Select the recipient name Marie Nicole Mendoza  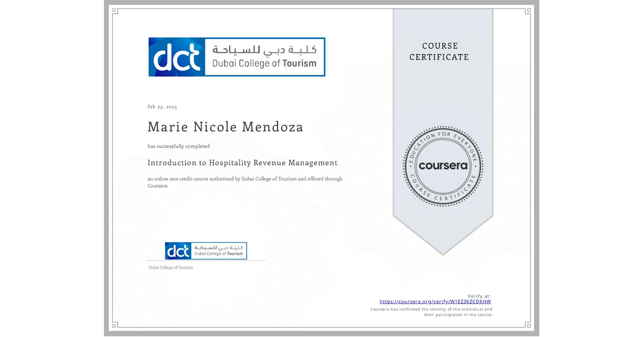(225, 127)
